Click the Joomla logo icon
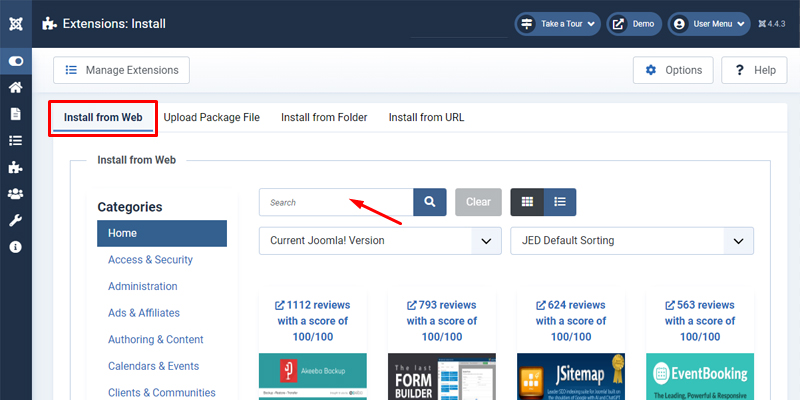 point(16,22)
